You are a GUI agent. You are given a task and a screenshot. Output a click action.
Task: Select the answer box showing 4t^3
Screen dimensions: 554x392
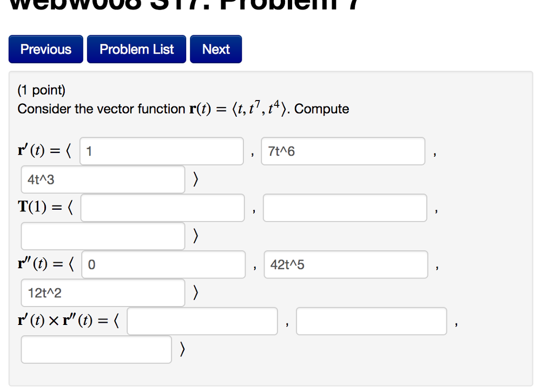(x=102, y=180)
